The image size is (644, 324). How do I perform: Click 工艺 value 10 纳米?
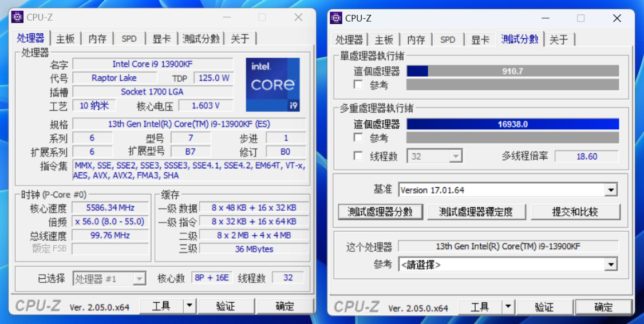tap(94, 105)
